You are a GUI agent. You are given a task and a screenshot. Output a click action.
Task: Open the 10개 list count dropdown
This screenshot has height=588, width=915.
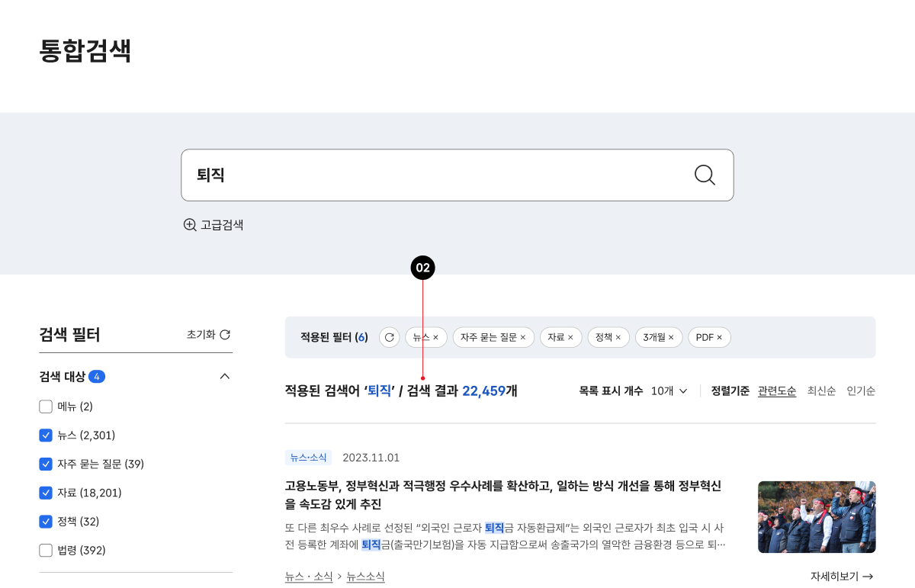(669, 390)
